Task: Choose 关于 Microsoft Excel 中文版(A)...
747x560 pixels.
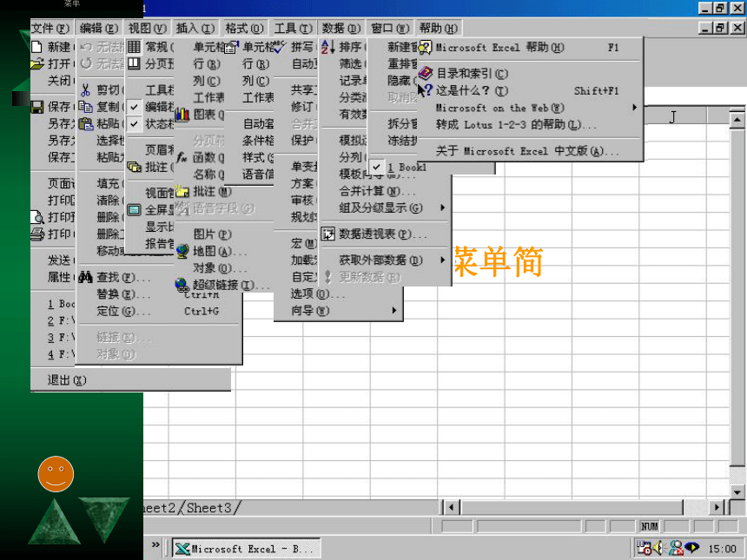Action: pyautogui.click(x=527, y=151)
